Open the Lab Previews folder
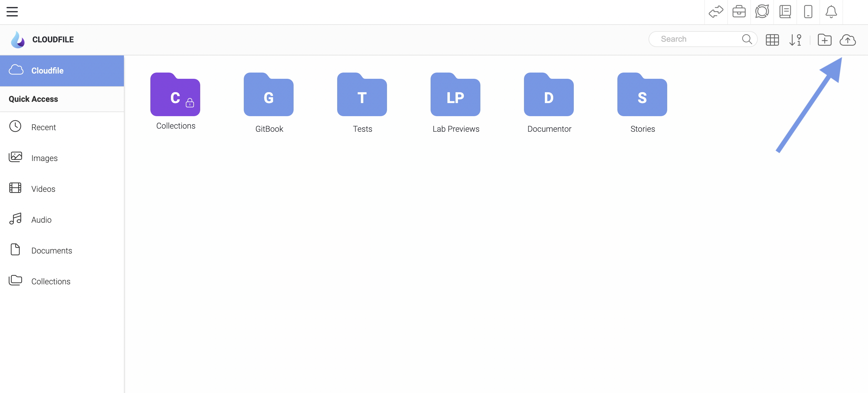868x393 pixels. [455, 95]
